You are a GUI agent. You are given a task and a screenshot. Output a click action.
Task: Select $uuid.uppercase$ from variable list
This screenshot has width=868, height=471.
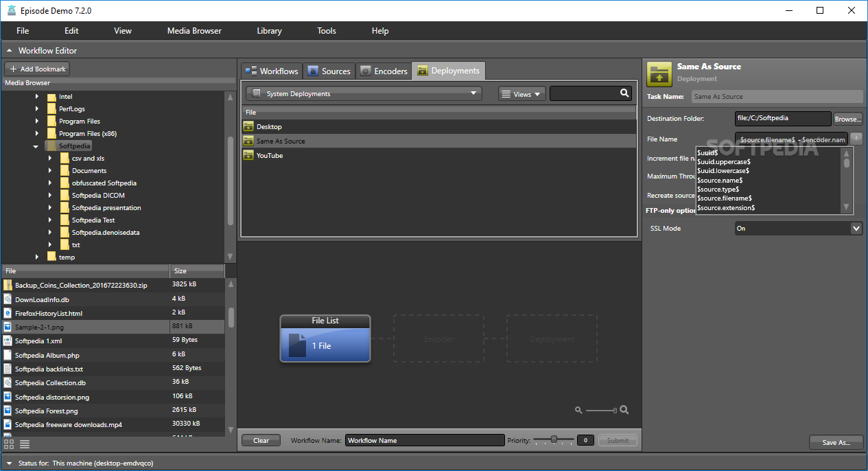tap(723, 161)
